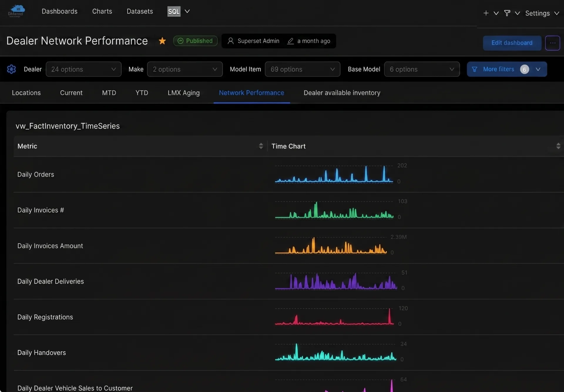Click the a month ago modified text
This screenshot has width=564, height=392.
(x=314, y=41)
